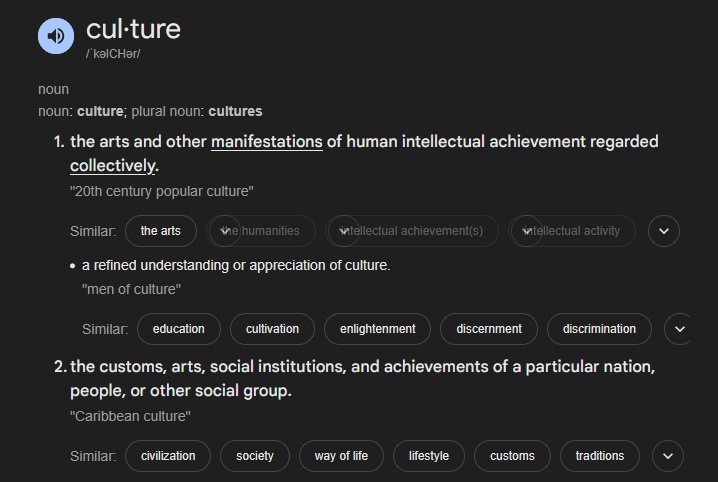Open the 'civilization' synonym chip

168,456
